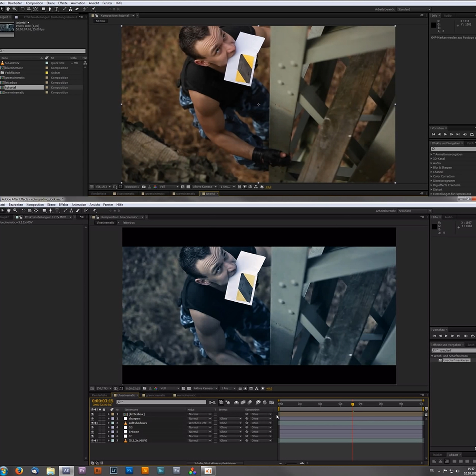Open the Renderliste tab in bottom timeline
The width and height of the screenshot is (476, 476).
point(99,395)
